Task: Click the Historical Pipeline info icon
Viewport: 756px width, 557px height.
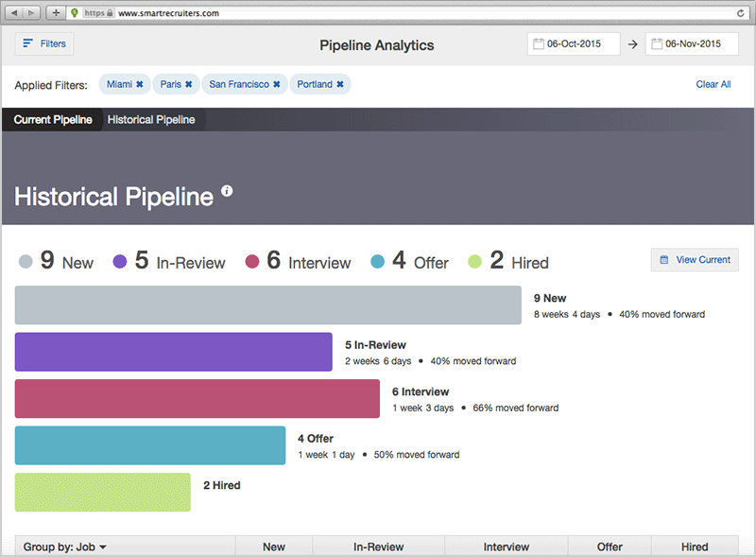Action: (x=227, y=191)
